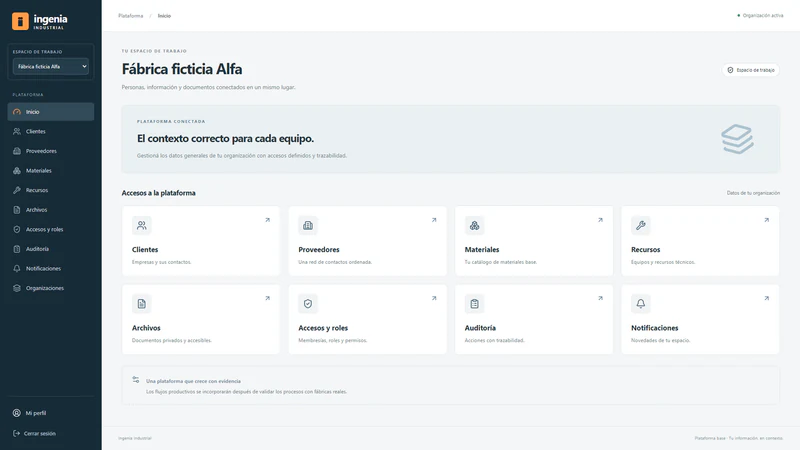The width and height of the screenshot is (800, 450).
Task: Click the Inicio breadcrumb item
Action: (164, 16)
